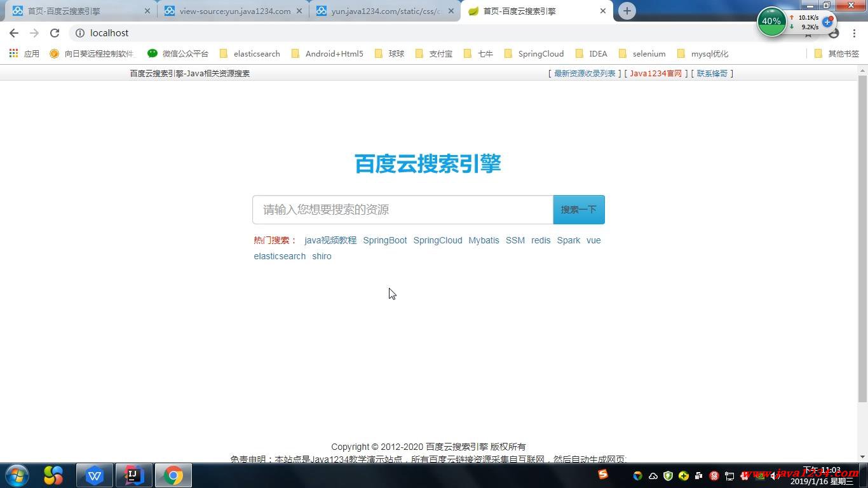Search hot keyword shiro
The image size is (868, 488).
point(322,256)
